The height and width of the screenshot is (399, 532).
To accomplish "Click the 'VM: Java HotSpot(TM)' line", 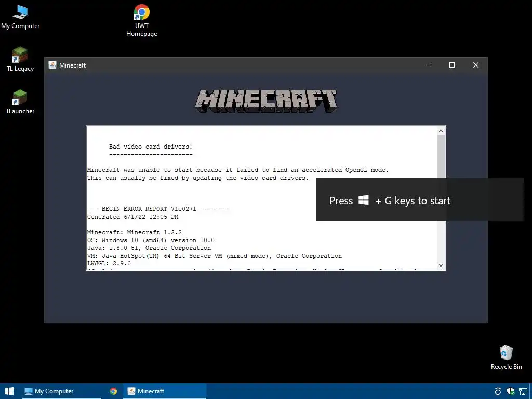I will coord(215,256).
